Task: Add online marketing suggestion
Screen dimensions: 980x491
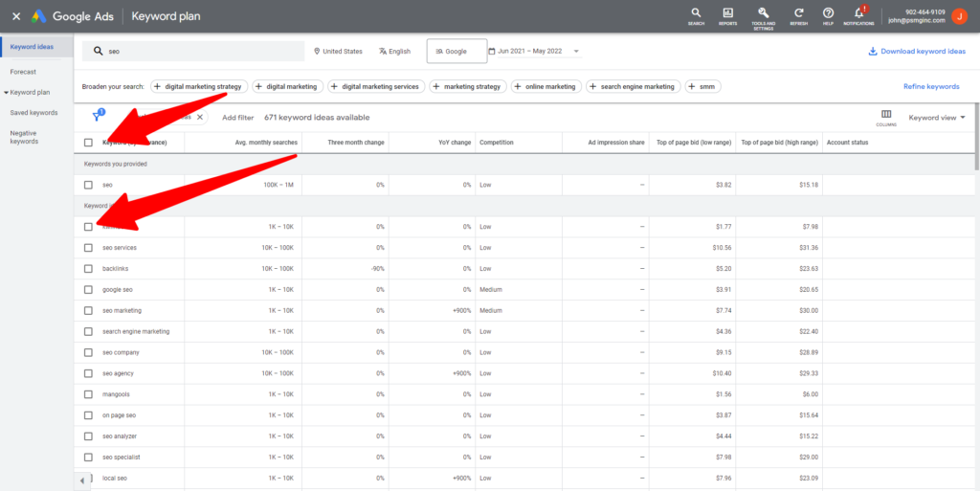Action: (546, 87)
